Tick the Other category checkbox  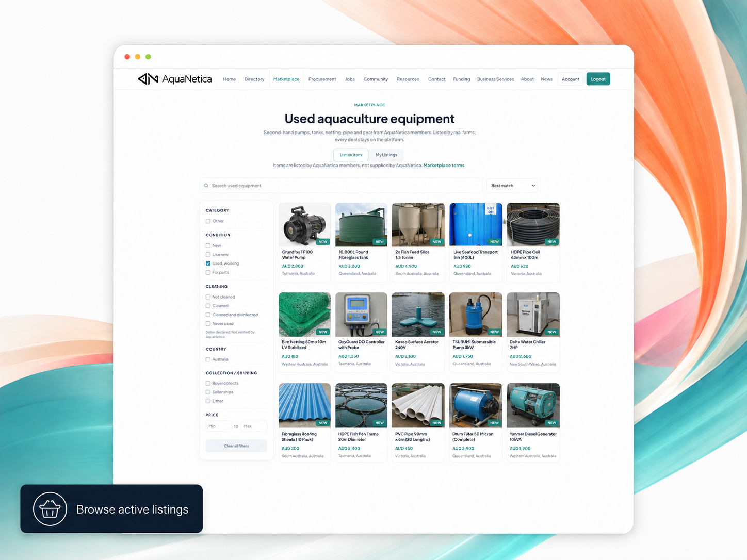[x=208, y=221]
